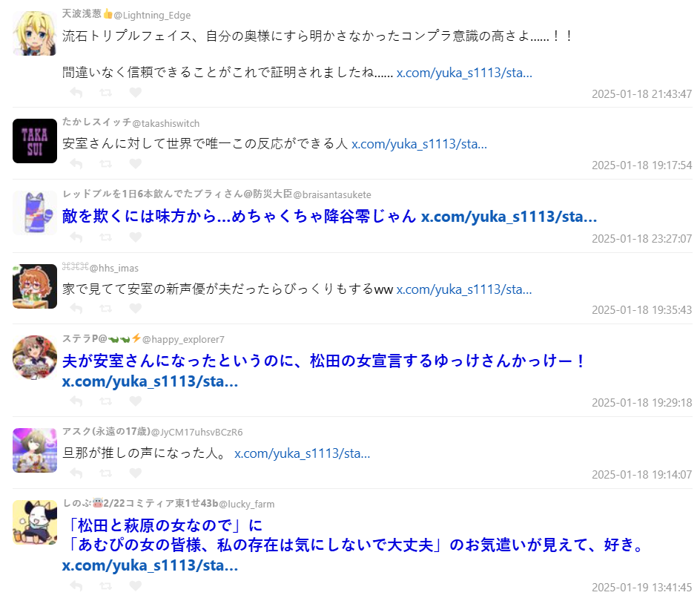Viewport: 700px width, 601px height.
Task: Retweet the lucky_farm tweet
Action: click(x=106, y=585)
